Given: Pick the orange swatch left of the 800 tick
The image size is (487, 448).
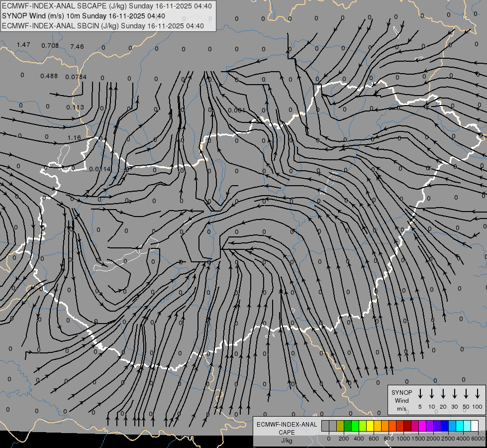Looking at the screenshot, I should pyautogui.click(x=385, y=426).
